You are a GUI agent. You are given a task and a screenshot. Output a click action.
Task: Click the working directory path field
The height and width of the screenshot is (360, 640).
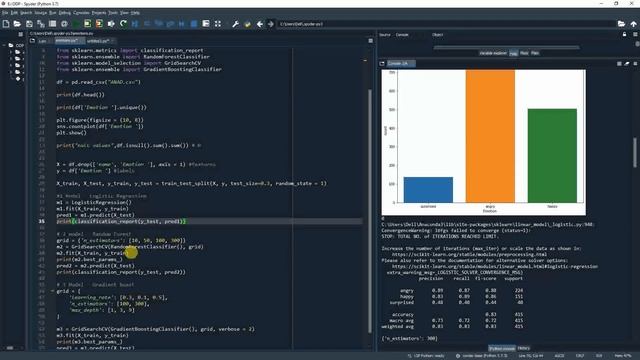(x=446, y=24)
